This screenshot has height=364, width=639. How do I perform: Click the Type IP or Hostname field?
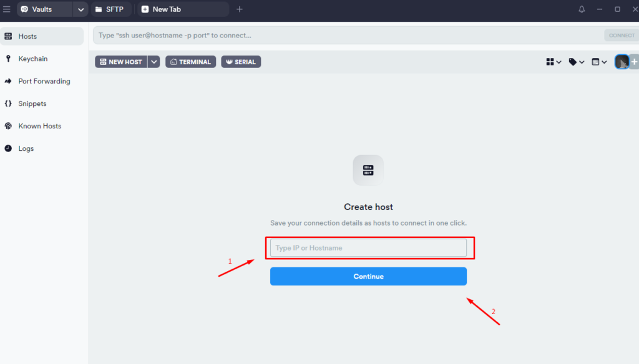tap(368, 247)
